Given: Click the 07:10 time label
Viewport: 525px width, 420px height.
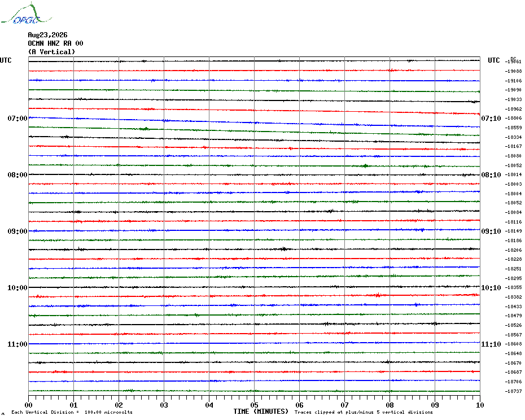Looking at the screenshot, I should pyautogui.click(x=491, y=118).
